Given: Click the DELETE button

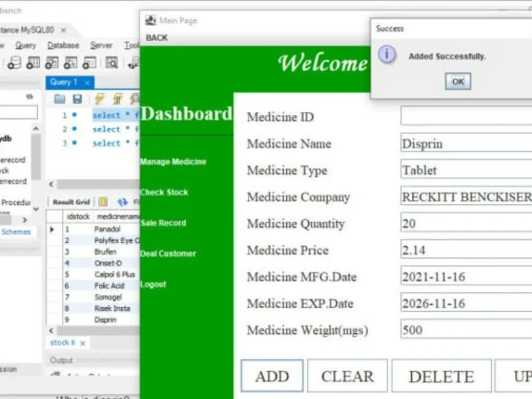Looking at the screenshot, I should coord(442,376).
